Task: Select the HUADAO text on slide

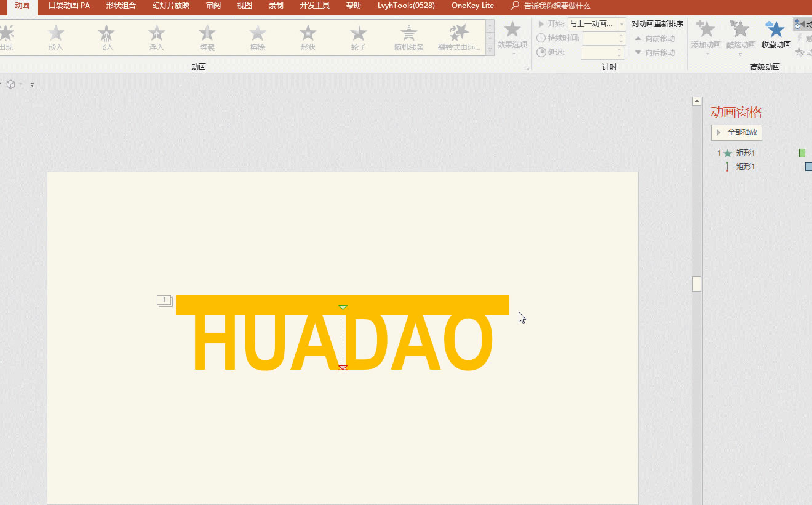Action: pos(343,343)
